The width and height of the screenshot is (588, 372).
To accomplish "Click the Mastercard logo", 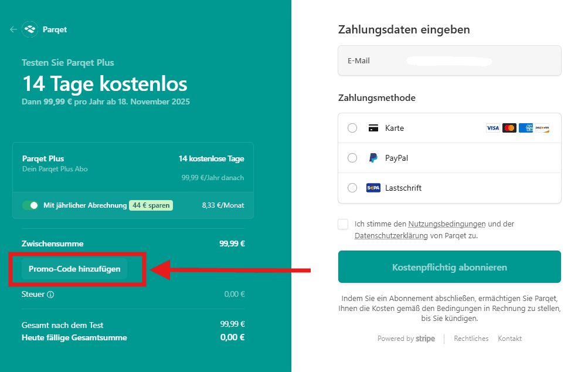I will pyautogui.click(x=509, y=128).
